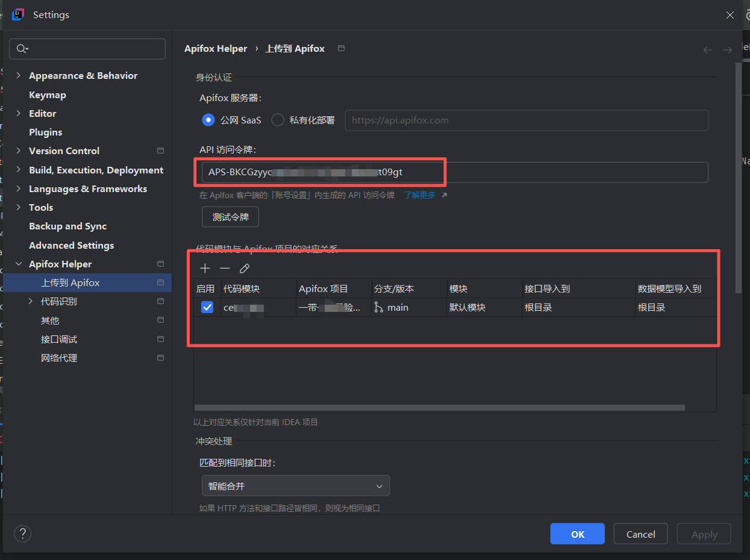Select the 私有化部署 radio button
Screen dimensions: 750x560
coord(278,120)
